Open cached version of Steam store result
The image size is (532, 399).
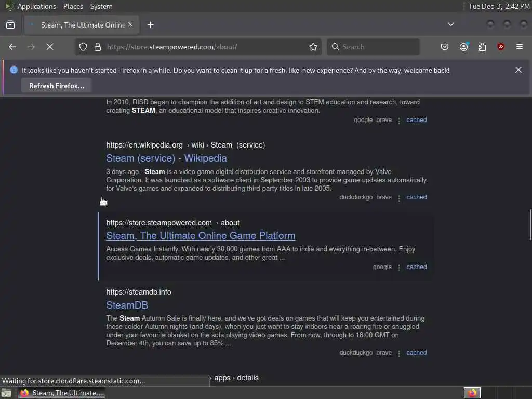point(416,267)
